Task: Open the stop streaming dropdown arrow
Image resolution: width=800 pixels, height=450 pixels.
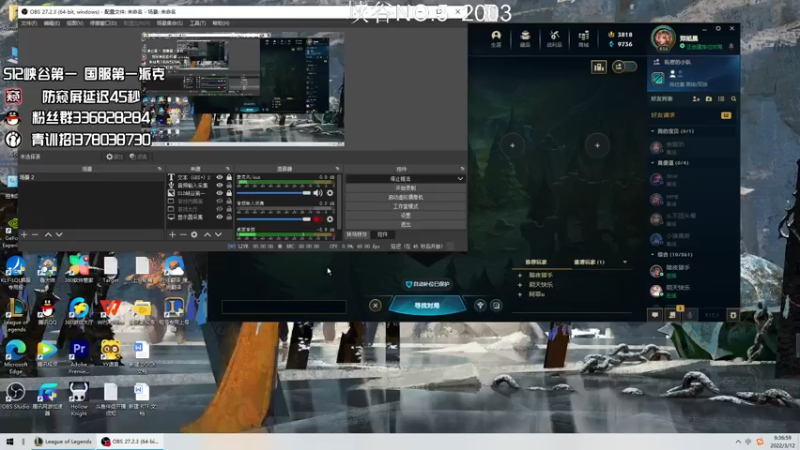Action: pos(460,179)
